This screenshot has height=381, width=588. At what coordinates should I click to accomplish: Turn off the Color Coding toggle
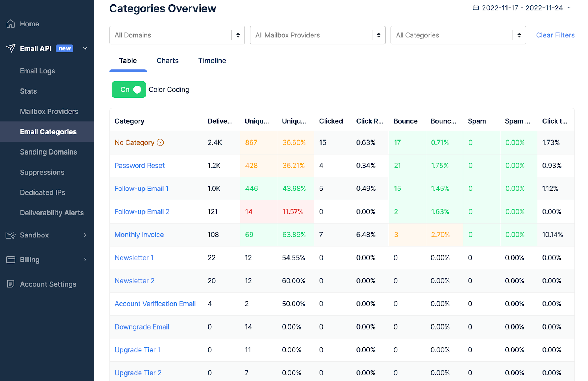[x=129, y=90]
